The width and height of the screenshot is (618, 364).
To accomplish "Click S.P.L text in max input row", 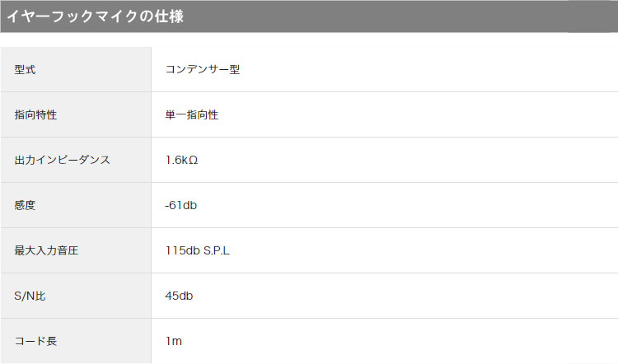I will tap(217, 250).
